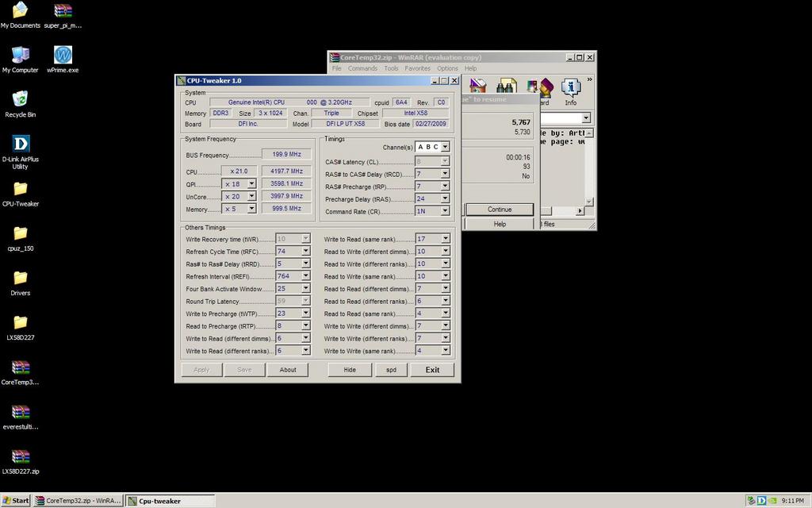Image resolution: width=812 pixels, height=508 pixels.
Task: Click the D-Link icon in system tray
Action: point(761,500)
